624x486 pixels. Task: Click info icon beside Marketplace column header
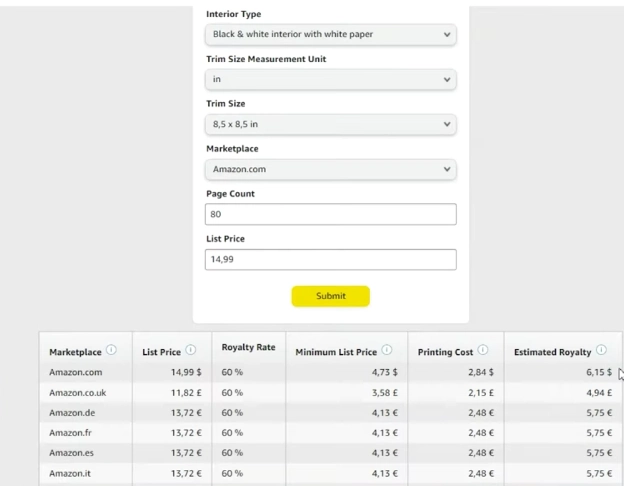(x=111, y=351)
